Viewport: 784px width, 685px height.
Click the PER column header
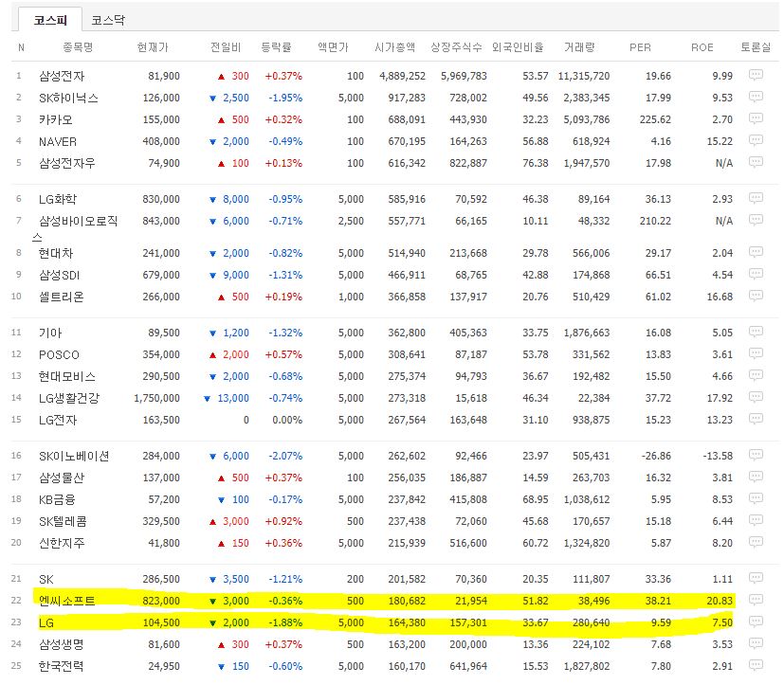[x=640, y=47]
